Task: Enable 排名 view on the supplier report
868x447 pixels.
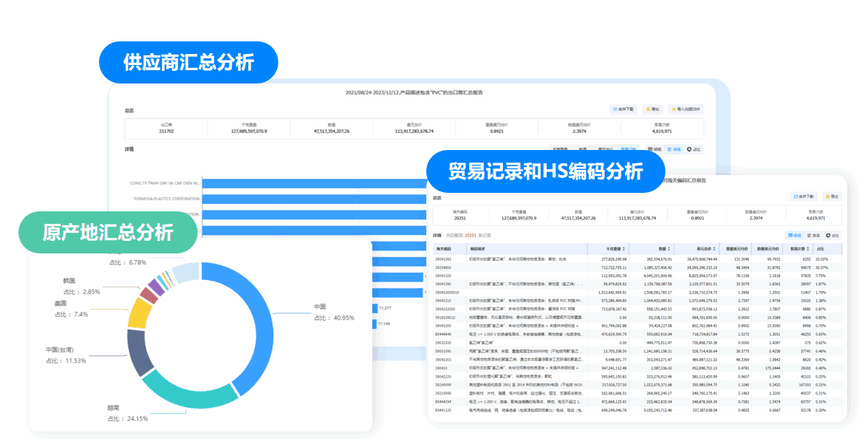Action: 676,149
